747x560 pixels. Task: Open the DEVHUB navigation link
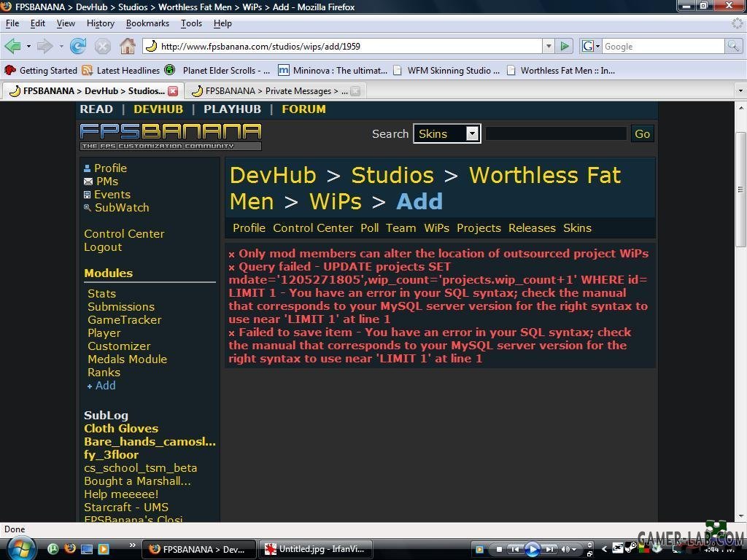click(158, 109)
